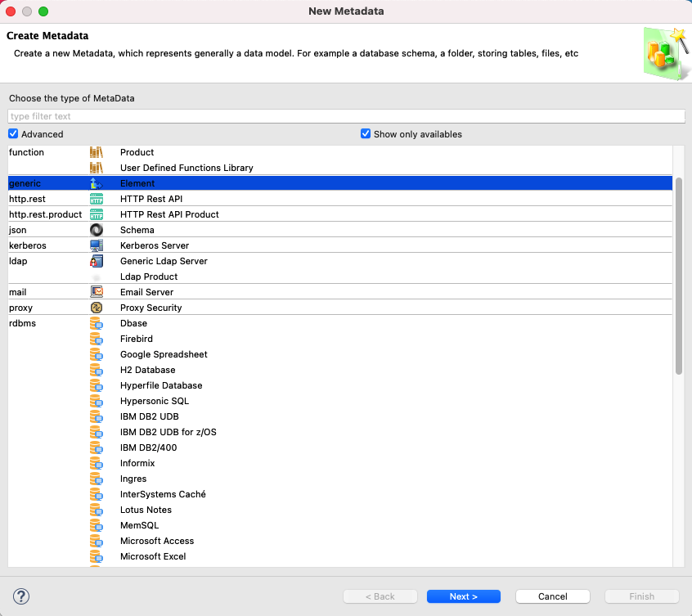This screenshot has width=692, height=616.
Task: Select User Defined Functions Library
Action: (x=186, y=168)
